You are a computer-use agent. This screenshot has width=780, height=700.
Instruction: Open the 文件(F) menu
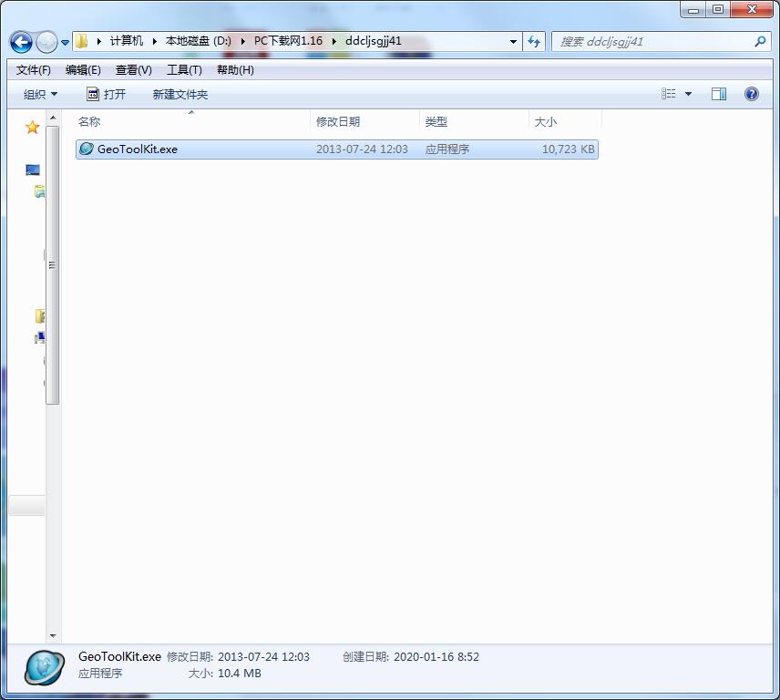34,70
